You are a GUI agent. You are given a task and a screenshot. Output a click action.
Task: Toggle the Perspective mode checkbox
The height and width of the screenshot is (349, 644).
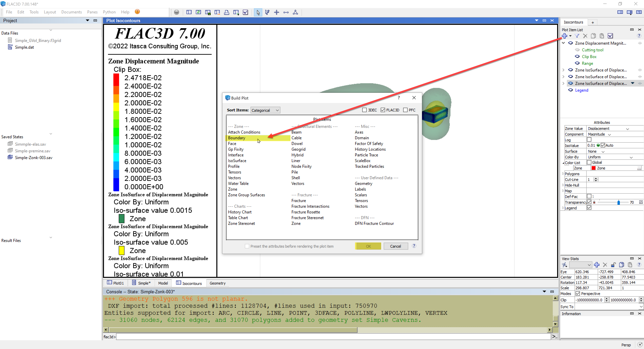coord(578,293)
